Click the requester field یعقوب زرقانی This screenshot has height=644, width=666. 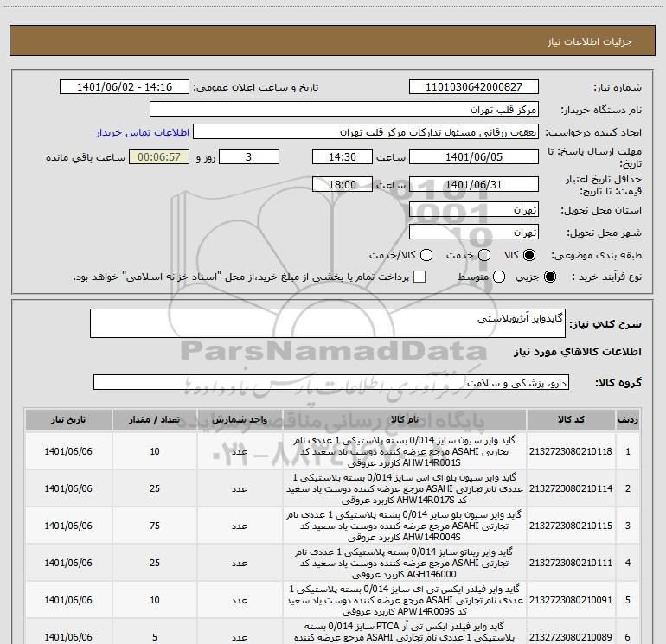point(366,132)
